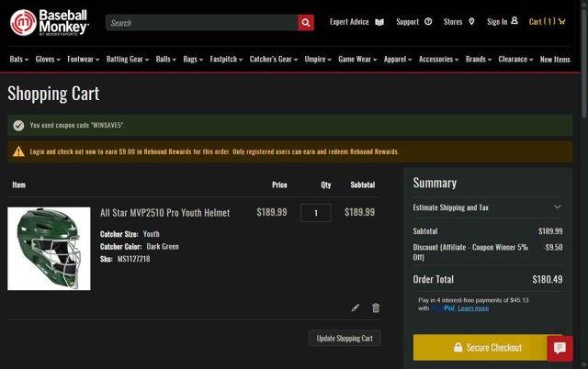This screenshot has width=588, height=369.
Task: Focus the Search input field
Action: coord(202,23)
